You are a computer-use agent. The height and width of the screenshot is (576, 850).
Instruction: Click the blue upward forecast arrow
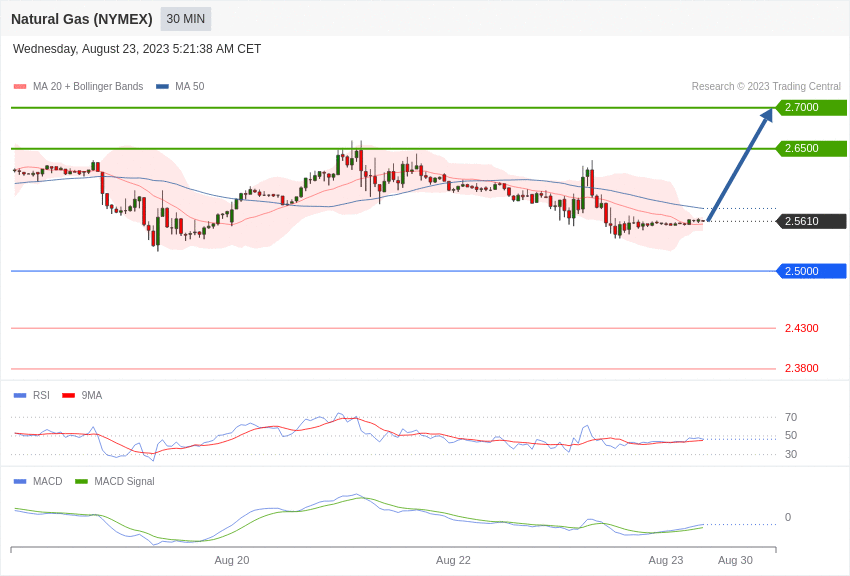point(738,166)
